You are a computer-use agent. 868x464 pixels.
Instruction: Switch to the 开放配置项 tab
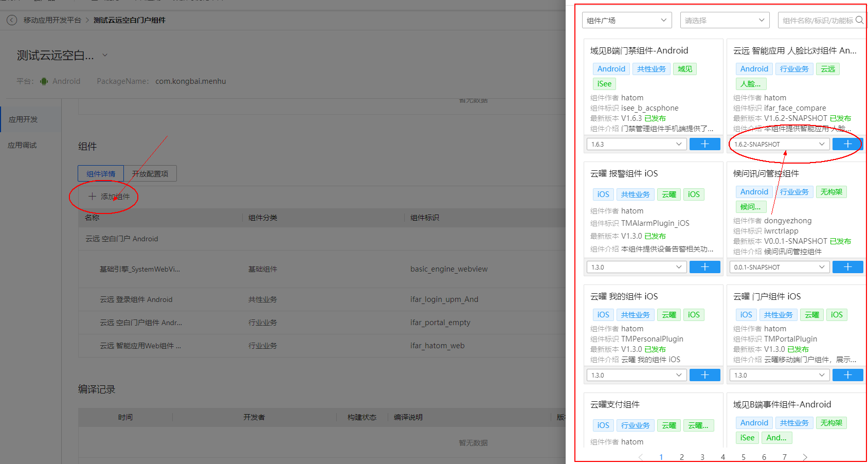150,174
